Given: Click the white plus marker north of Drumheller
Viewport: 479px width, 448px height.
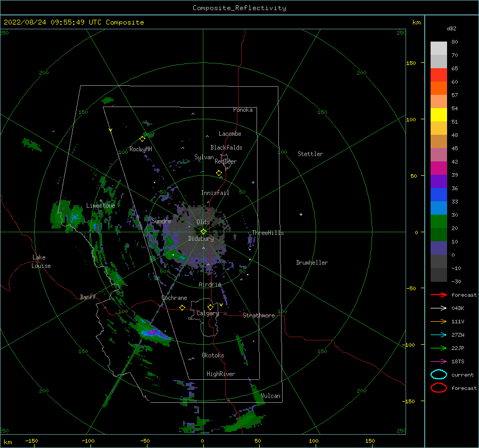Looking at the screenshot, I should click(x=301, y=214).
